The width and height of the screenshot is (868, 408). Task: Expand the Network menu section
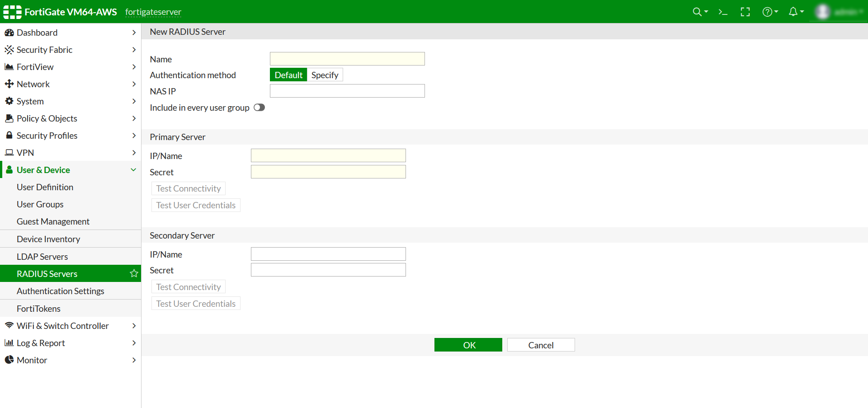[33, 84]
